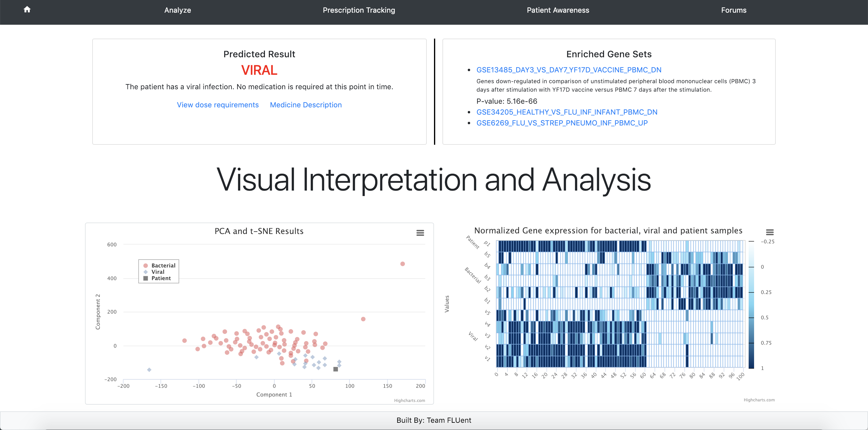
Task: Open Patient Awareness navigation item
Action: pyautogui.click(x=558, y=11)
